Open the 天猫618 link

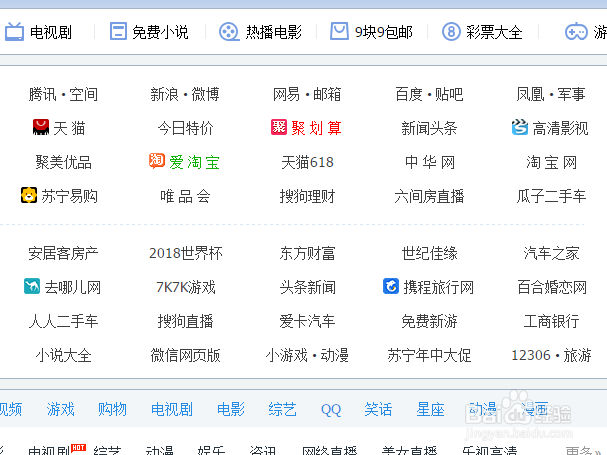pos(307,162)
